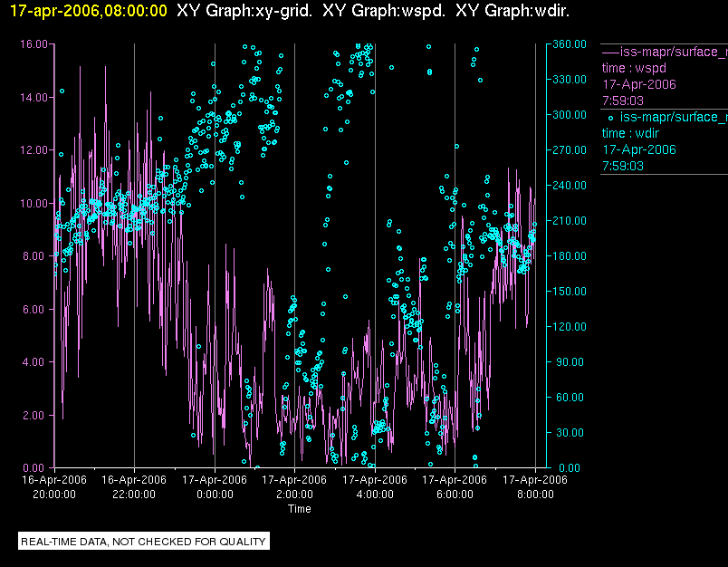Click the 210.00 wind direction axis label
Screen dimensions: 728x567
pyautogui.click(x=570, y=221)
